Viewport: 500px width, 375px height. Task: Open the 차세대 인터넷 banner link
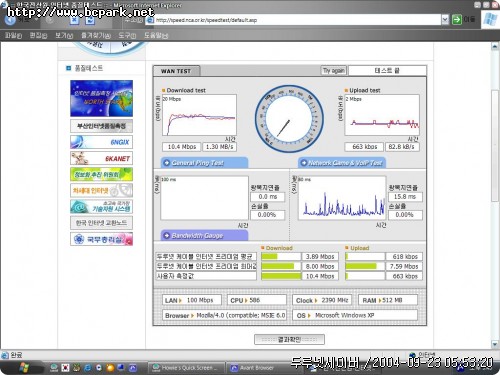point(101,190)
